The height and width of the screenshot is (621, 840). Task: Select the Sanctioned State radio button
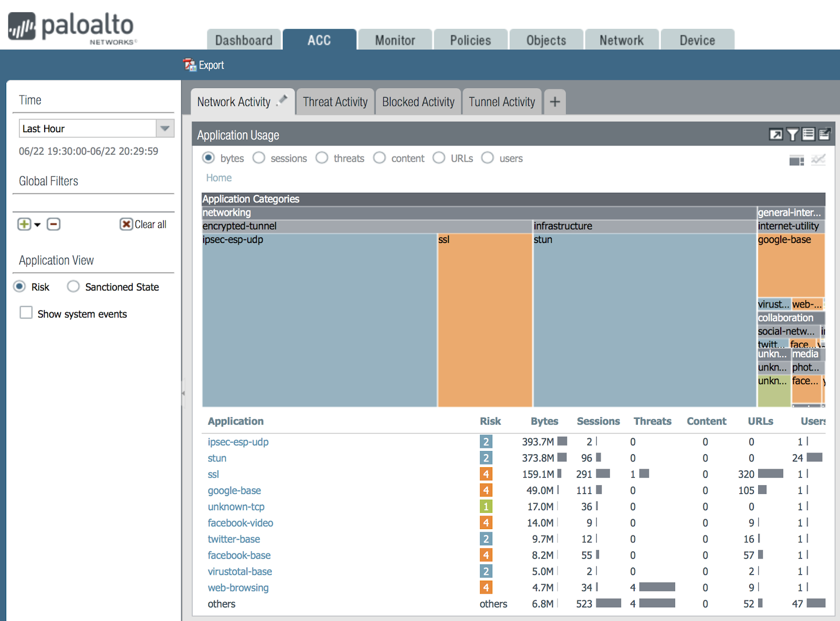(x=73, y=287)
